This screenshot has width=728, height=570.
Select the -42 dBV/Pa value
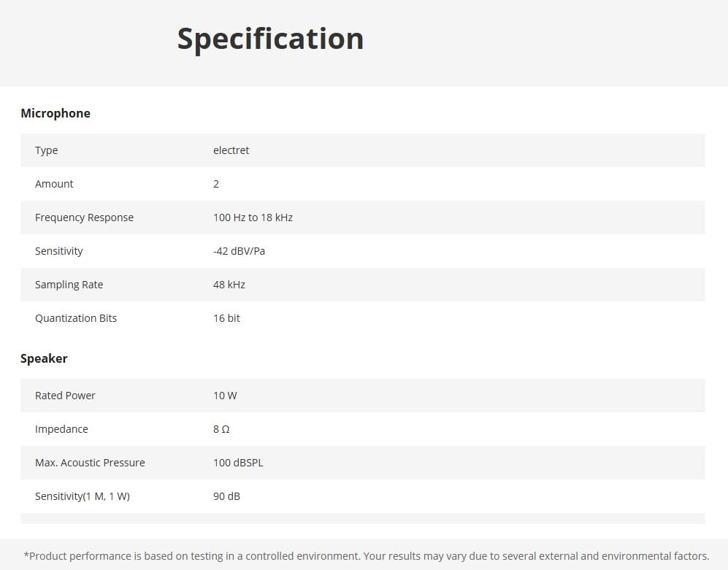click(239, 251)
